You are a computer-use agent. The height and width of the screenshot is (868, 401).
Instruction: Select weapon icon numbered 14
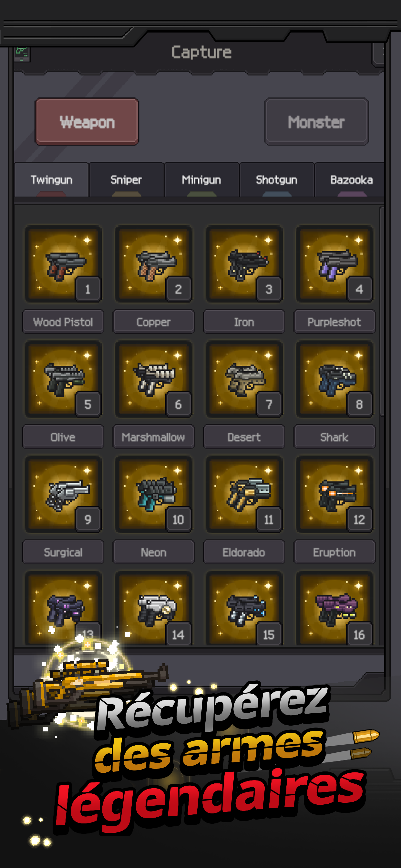pyautogui.click(x=154, y=608)
